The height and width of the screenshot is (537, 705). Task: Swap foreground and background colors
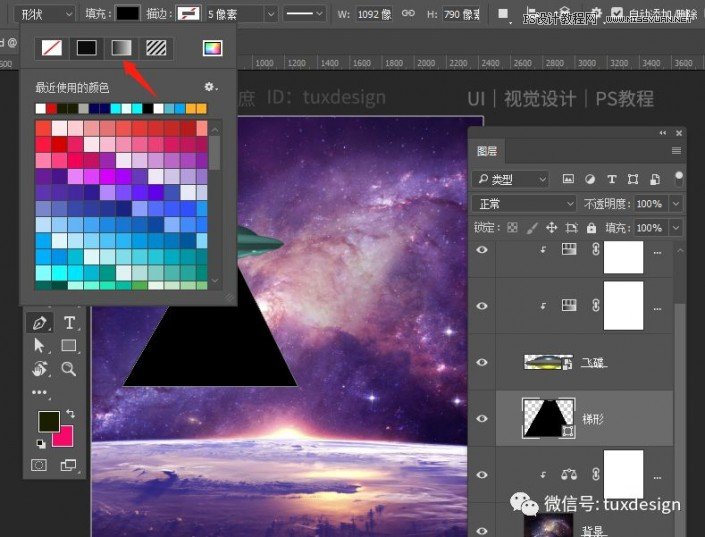[71, 413]
